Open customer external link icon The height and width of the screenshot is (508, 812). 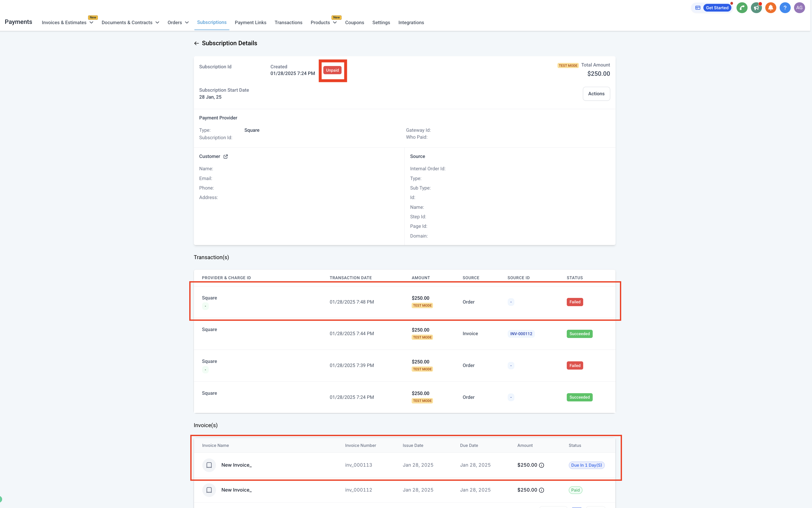coord(226,157)
